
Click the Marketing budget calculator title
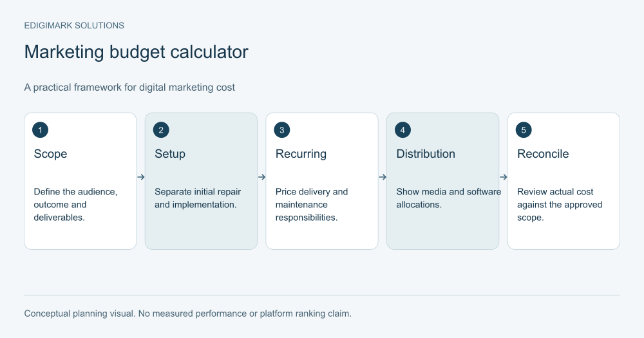pos(137,52)
